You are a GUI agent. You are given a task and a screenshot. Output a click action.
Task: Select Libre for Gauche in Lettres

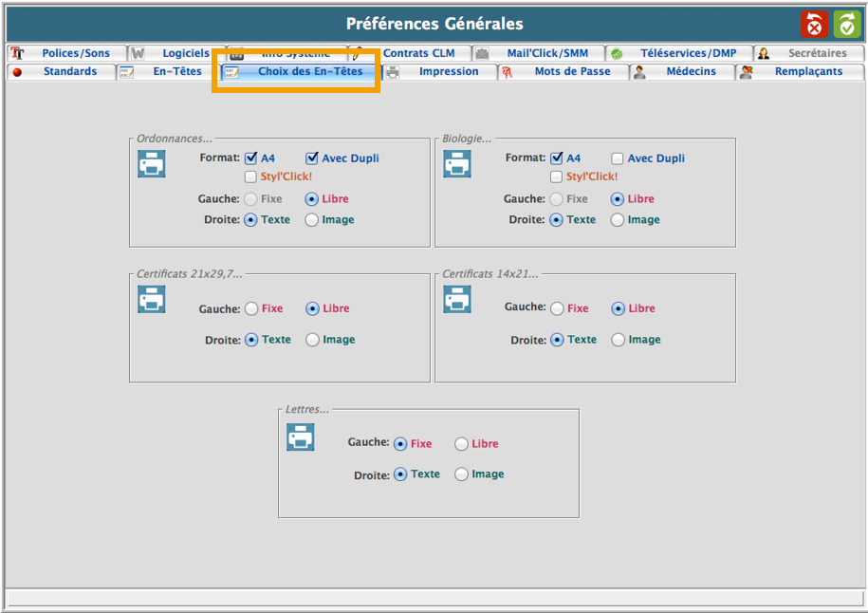[x=461, y=444]
